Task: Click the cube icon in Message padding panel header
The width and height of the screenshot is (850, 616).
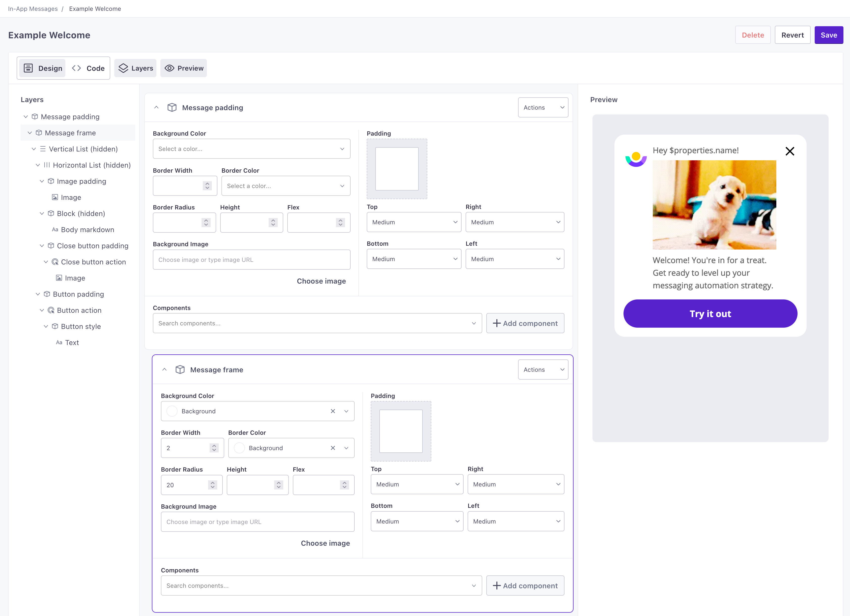Action: pos(172,107)
